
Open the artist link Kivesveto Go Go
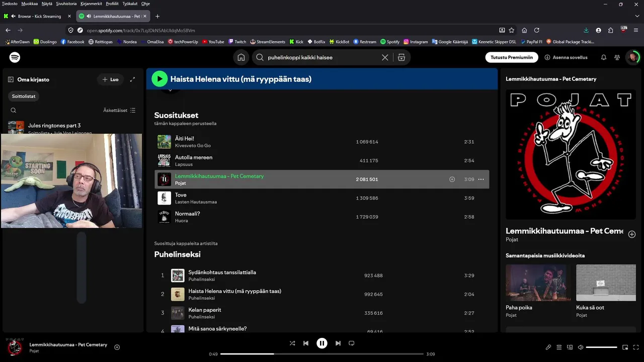[193, 146]
